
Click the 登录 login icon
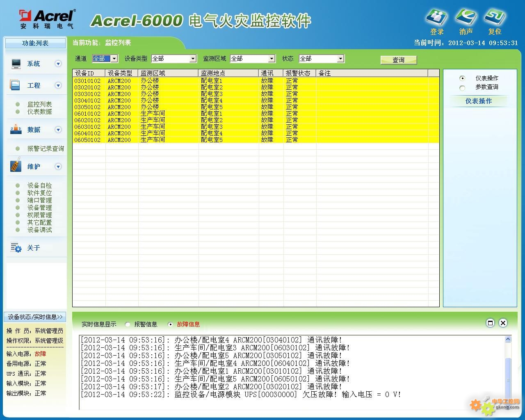436,18
